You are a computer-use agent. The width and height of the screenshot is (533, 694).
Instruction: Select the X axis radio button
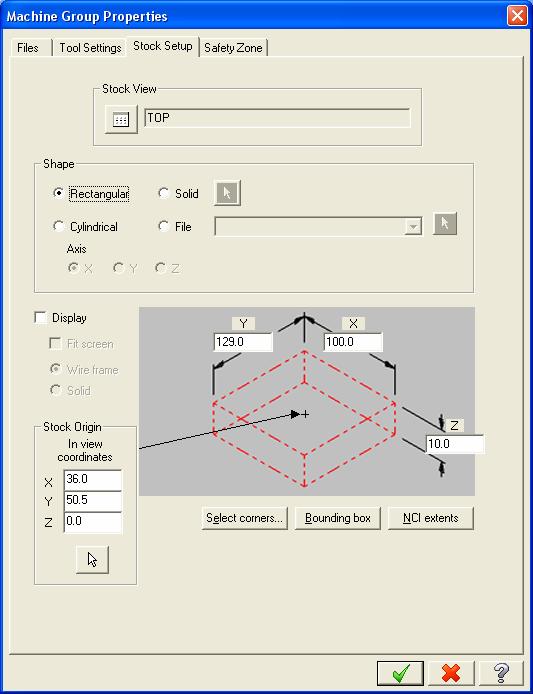pyautogui.click(x=73, y=268)
